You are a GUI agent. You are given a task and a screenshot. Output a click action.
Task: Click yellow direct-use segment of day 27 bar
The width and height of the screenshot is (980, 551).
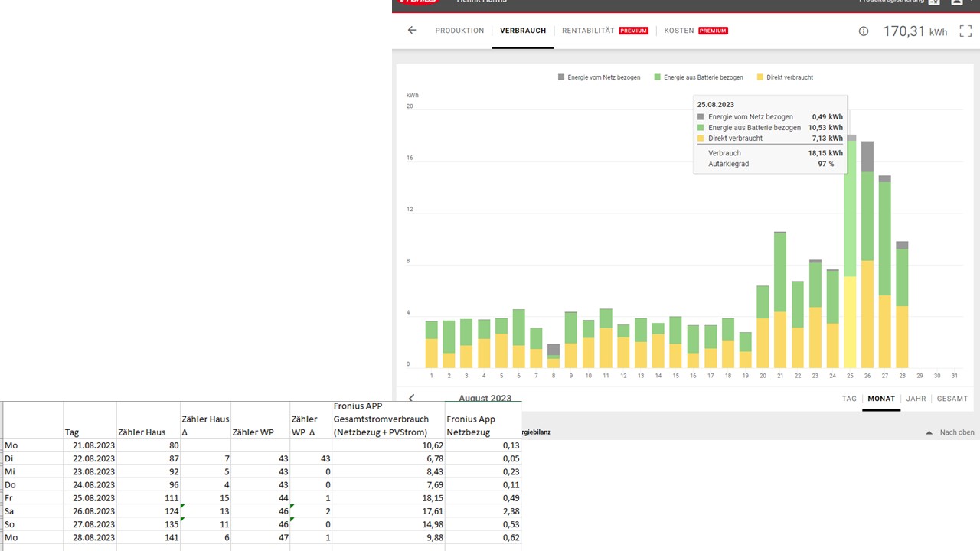click(x=884, y=331)
